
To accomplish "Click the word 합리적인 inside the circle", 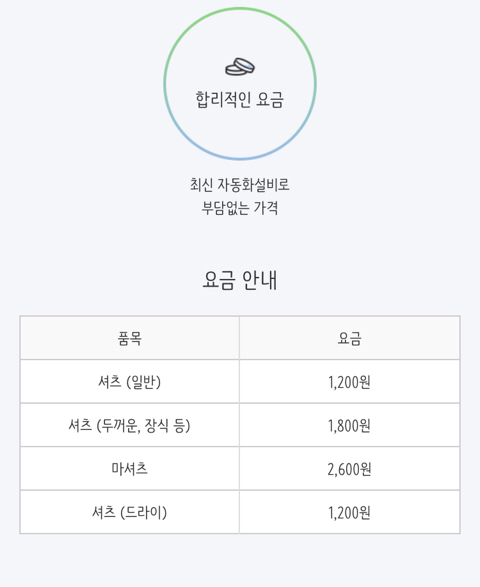I will click(223, 100).
